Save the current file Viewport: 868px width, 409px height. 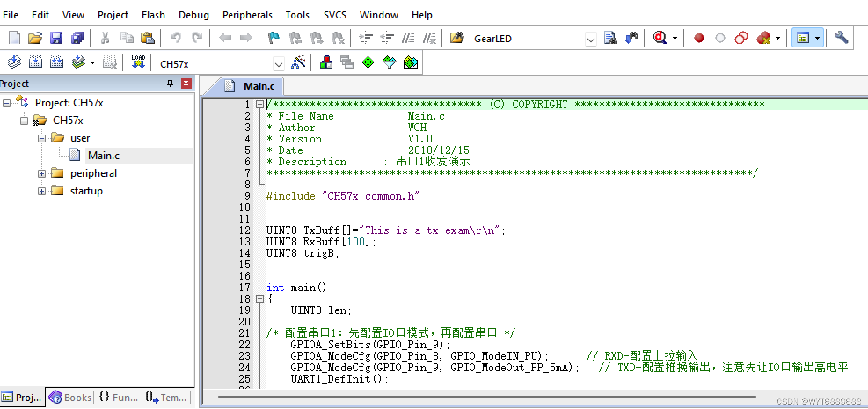tap(56, 38)
